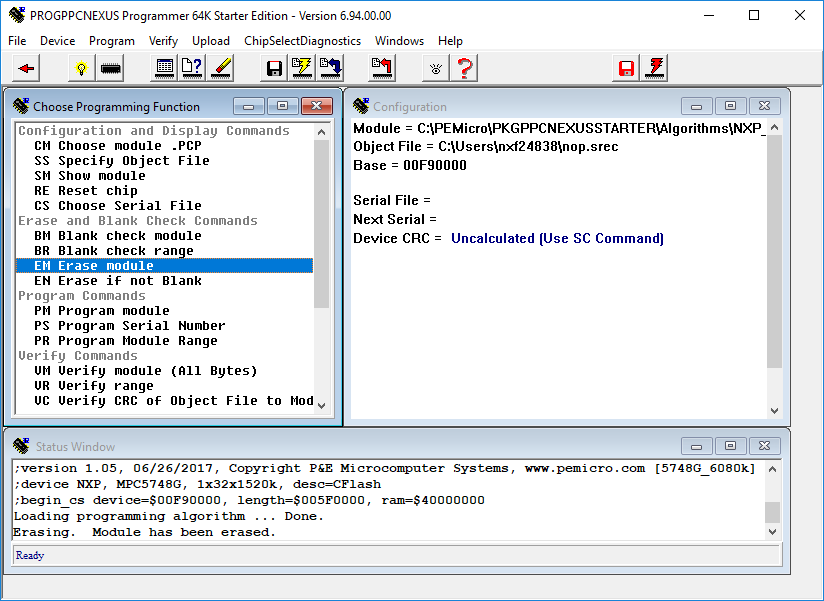The height and width of the screenshot is (601, 824).
Task: Maximize the Status Window
Action: coord(730,446)
